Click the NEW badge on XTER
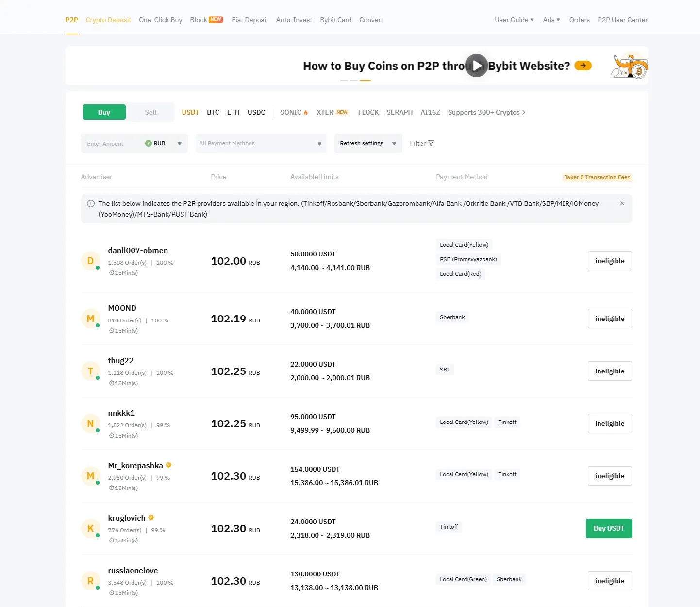Viewport: 700px width, 607px height. click(342, 112)
